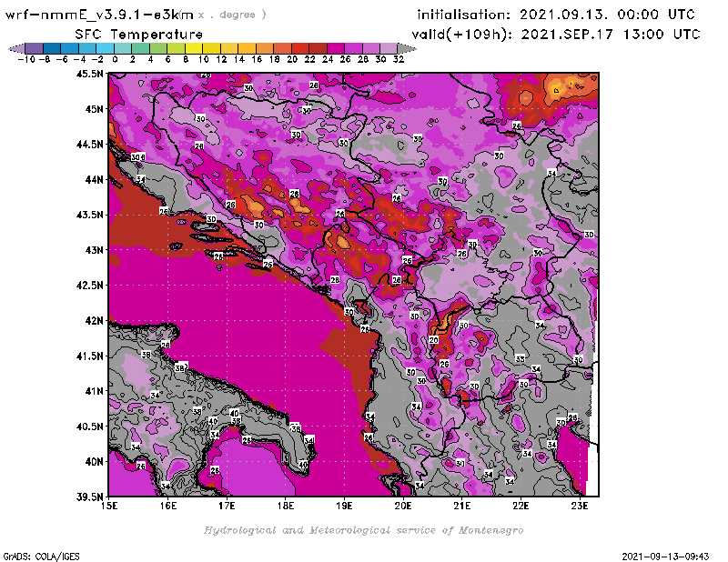The image size is (728, 562).
Task: Click the 40N latitude label
Action: click(x=94, y=462)
